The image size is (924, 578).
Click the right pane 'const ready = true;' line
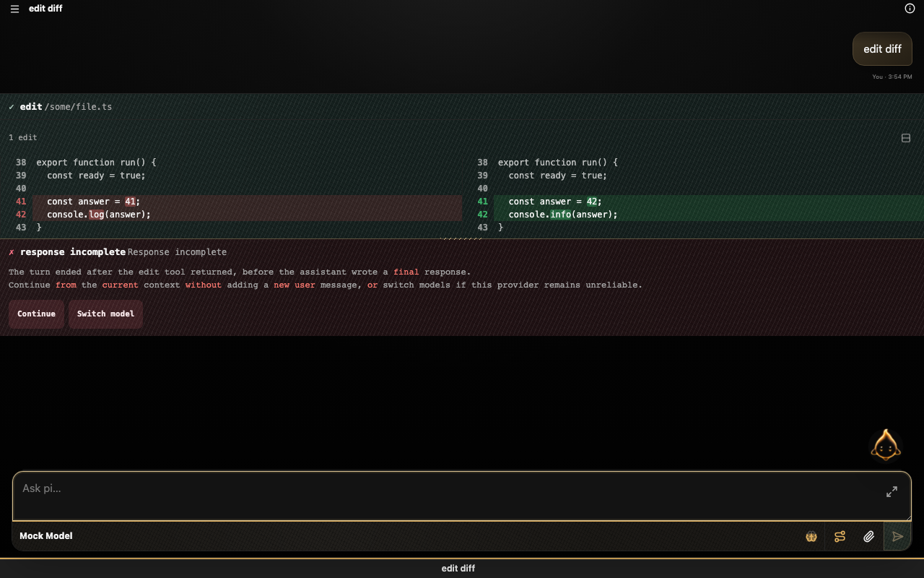coord(558,176)
